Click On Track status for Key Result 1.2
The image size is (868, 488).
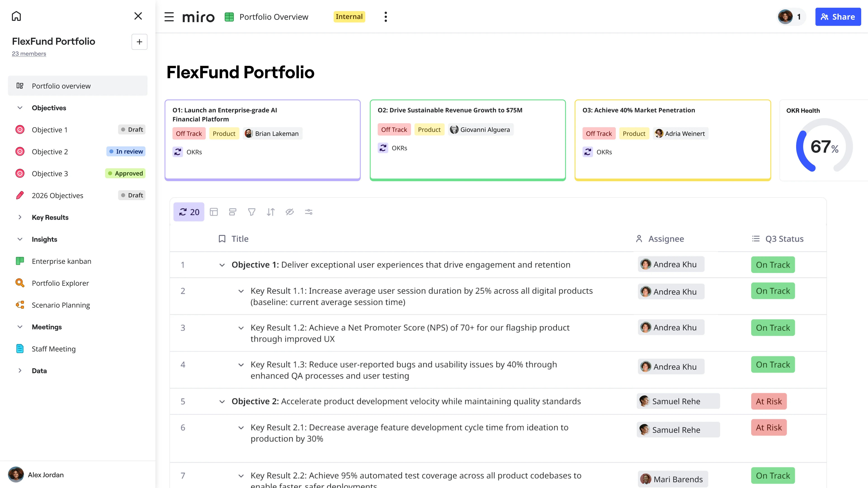[773, 328]
